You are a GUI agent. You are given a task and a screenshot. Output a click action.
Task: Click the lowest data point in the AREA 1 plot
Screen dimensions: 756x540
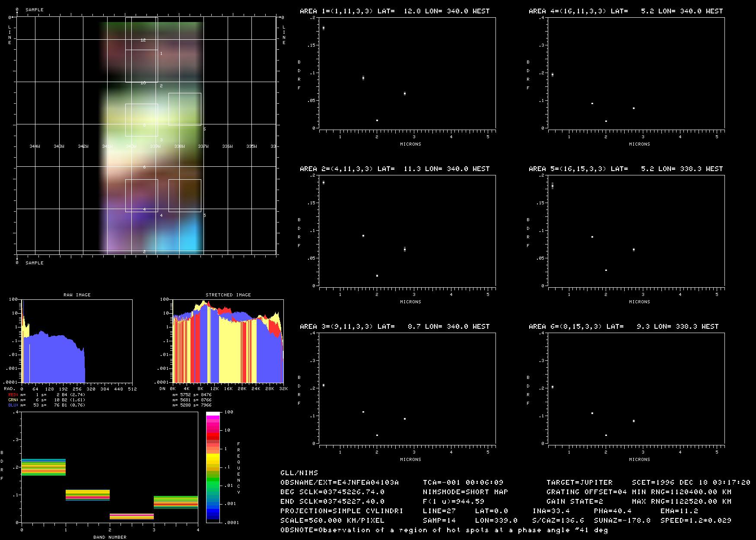tap(377, 121)
